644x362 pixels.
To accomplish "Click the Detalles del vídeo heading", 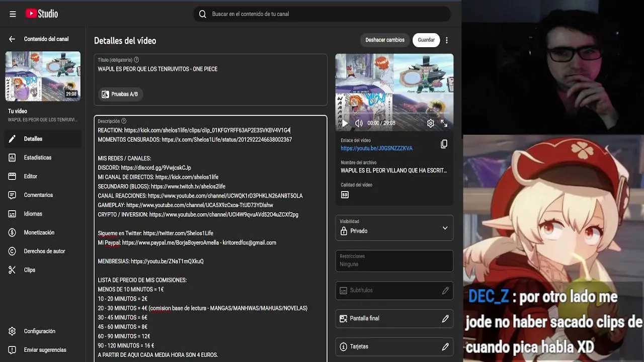I will coord(125,41).
